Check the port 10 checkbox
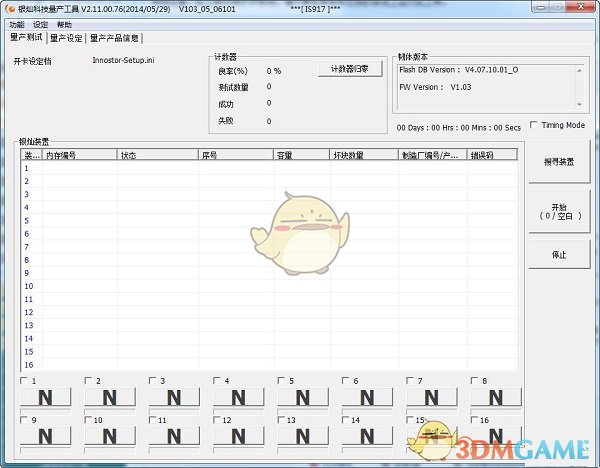Viewport: 600px width, 468px height. click(x=88, y=420)
